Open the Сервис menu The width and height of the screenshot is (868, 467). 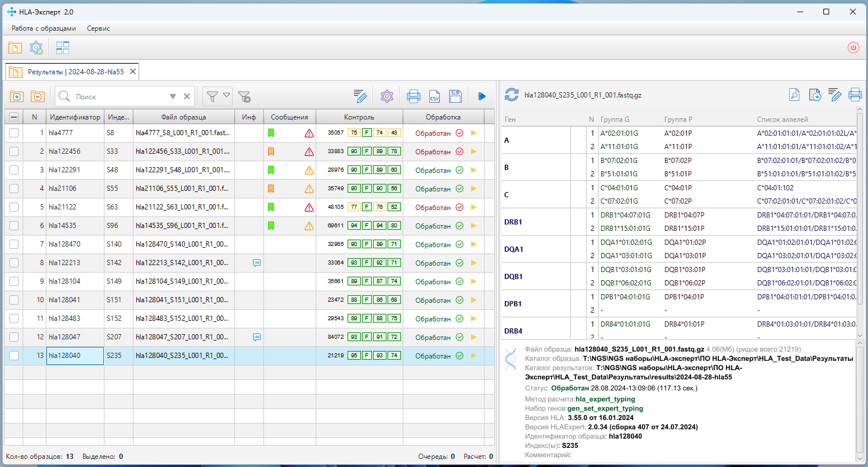pyautogui.click(x=98, y=28)
